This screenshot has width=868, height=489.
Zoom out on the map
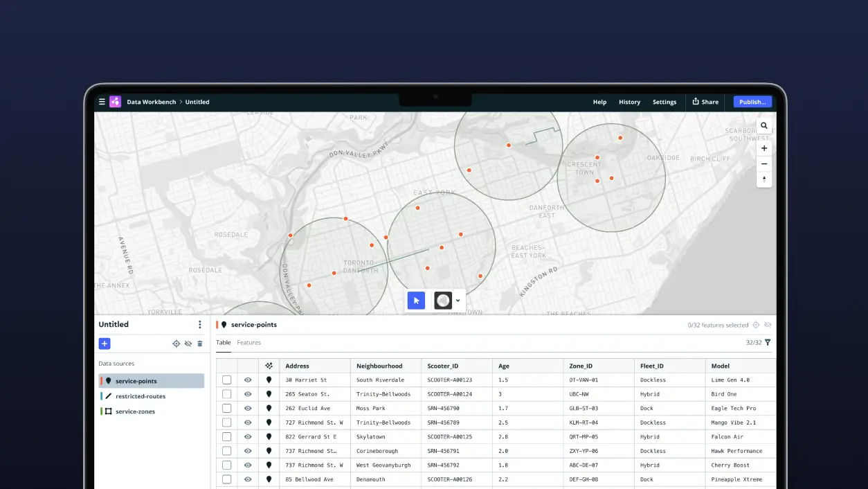coord(764,164)
